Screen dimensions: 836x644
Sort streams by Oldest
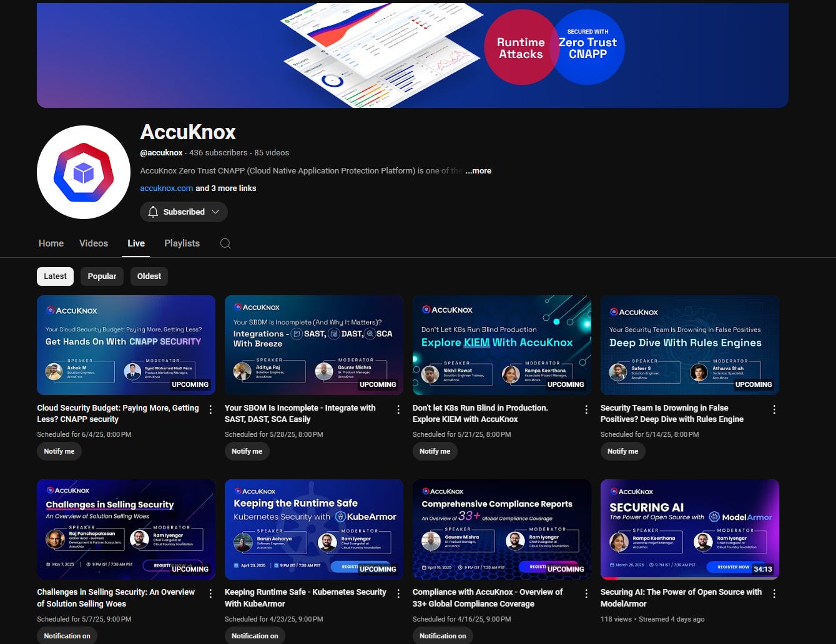click(149, 276)
